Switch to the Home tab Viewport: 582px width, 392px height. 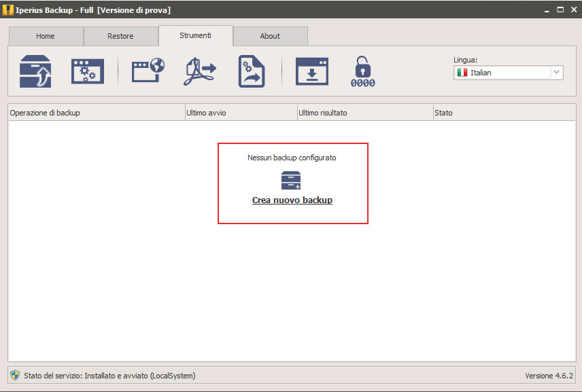(46, 36)
